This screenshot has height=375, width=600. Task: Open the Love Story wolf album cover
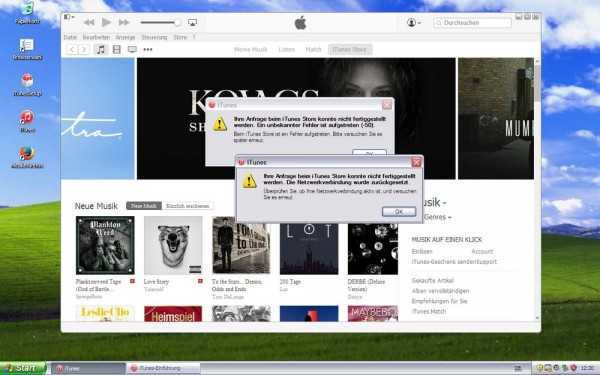click(173, 245)
